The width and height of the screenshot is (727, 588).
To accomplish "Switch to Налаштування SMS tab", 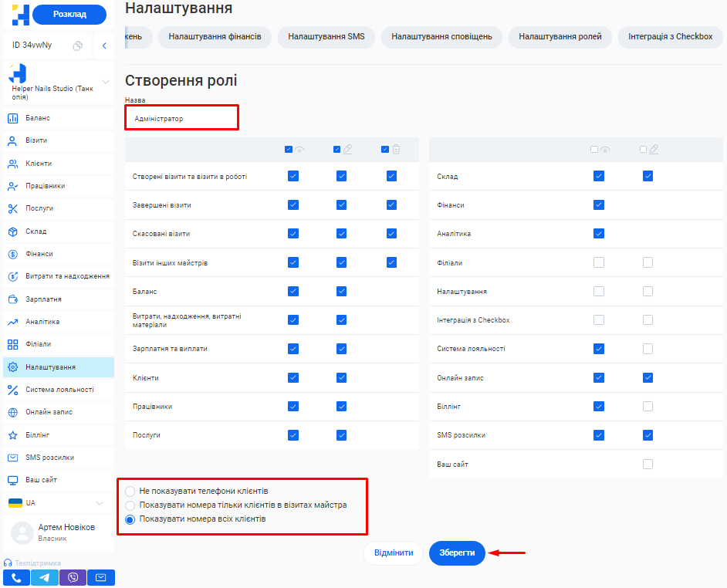I will (326, 37).
